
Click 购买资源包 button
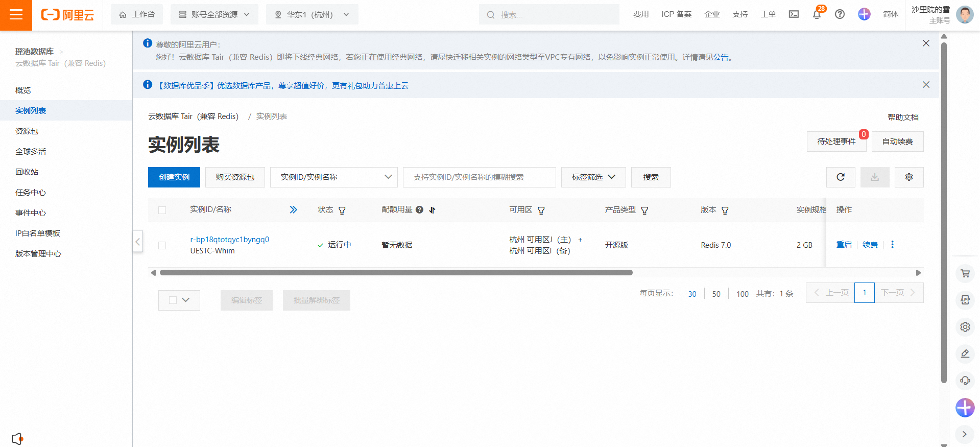[x=235, y=177]
